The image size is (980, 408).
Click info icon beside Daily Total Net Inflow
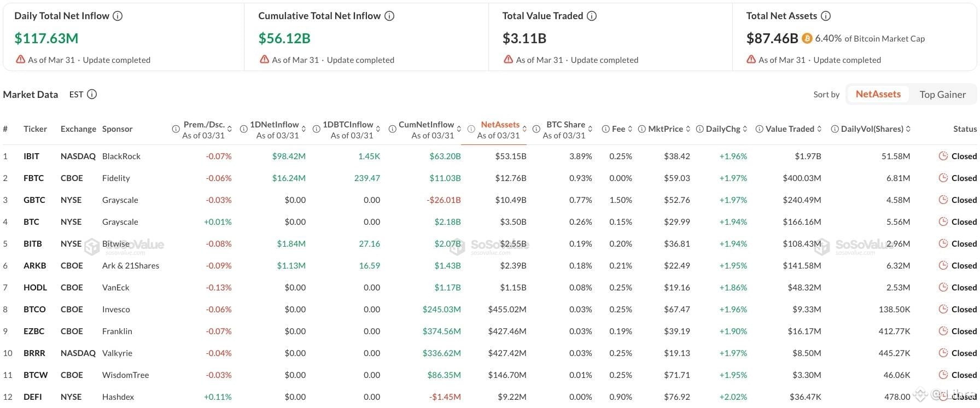118,16
